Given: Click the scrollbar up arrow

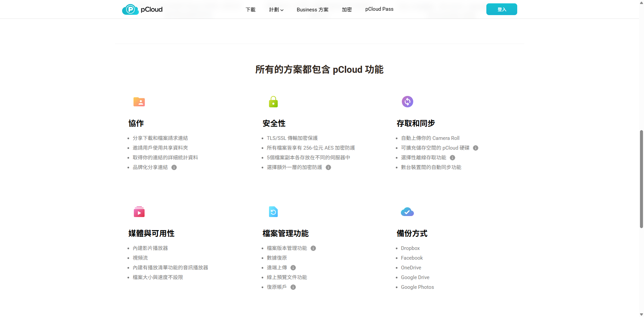Looking at the screenshot, I should [641, 2].
